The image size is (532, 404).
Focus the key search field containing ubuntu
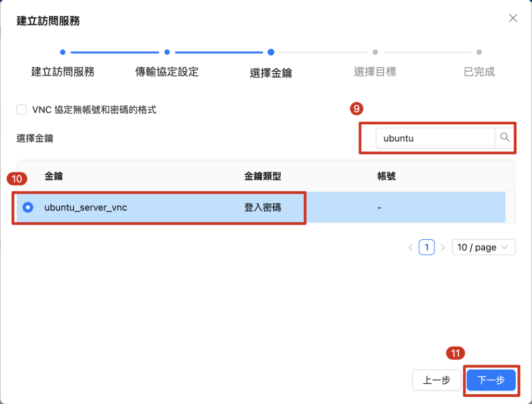tap(435, 138)
